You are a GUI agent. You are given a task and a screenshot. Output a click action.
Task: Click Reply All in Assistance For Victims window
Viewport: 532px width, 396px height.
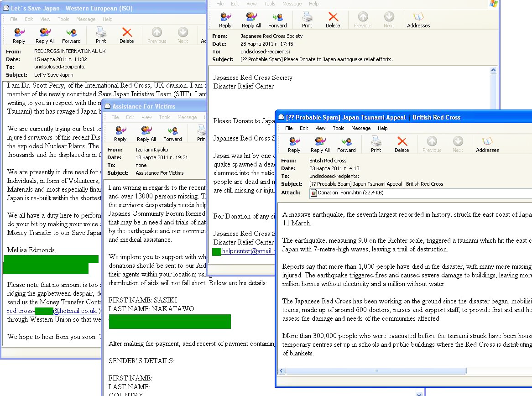click(146, 134)
